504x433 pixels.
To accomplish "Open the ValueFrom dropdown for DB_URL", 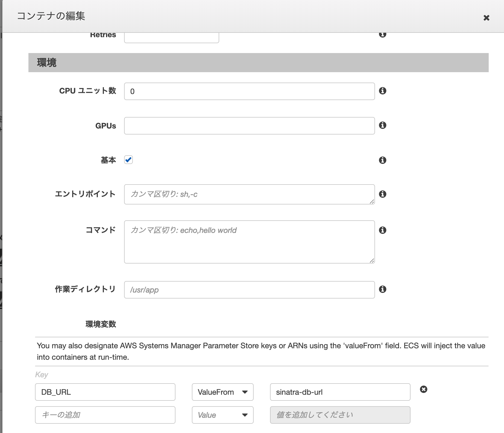I will [222, 392].
